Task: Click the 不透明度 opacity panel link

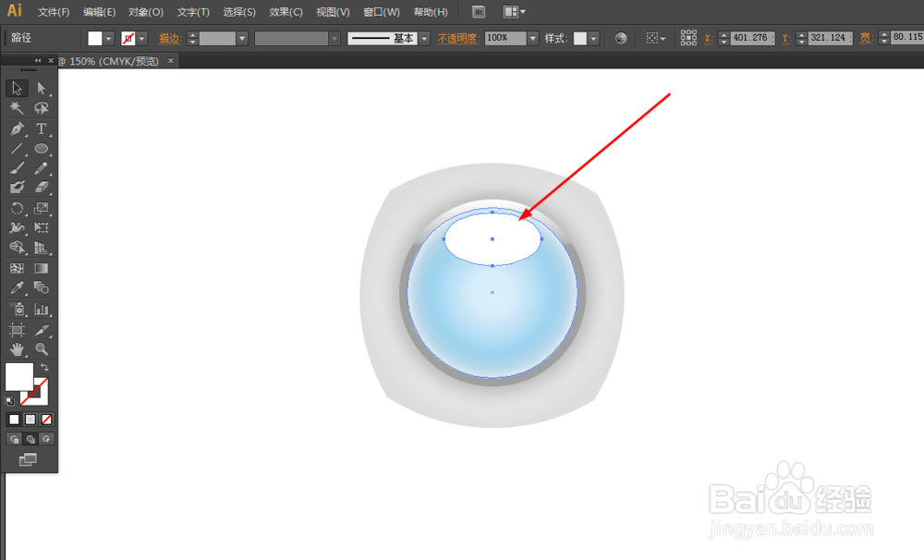Action: click(x=458, y=39)
